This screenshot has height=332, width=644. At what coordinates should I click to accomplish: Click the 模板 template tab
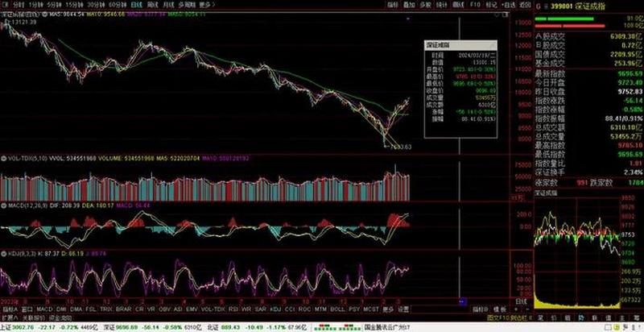click(499, 309)
